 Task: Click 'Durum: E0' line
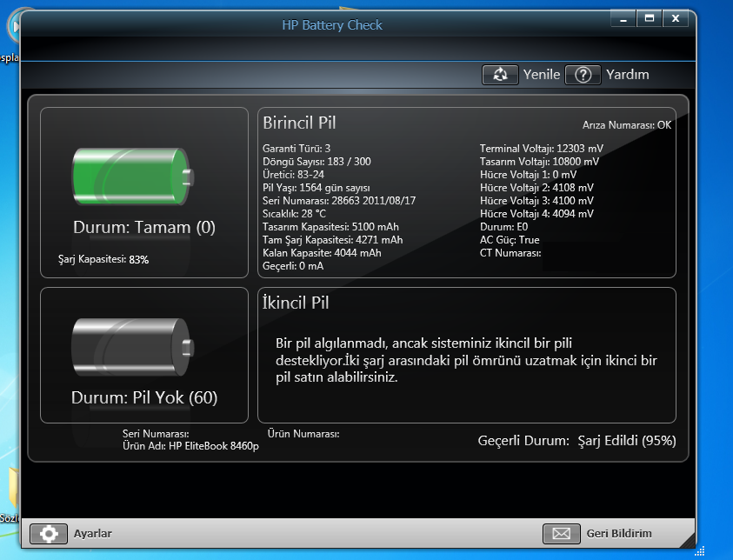coord(504,227)
